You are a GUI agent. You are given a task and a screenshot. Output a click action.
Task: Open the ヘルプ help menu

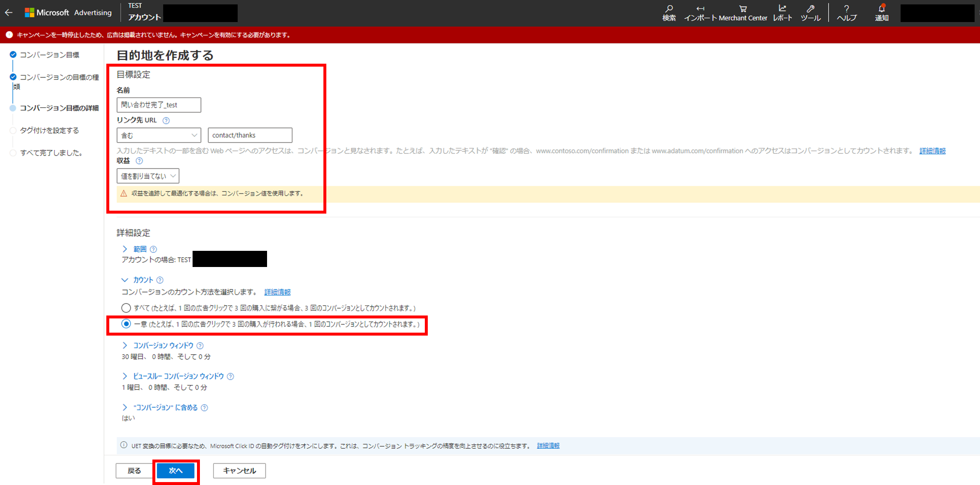click(x=847, y=13)
